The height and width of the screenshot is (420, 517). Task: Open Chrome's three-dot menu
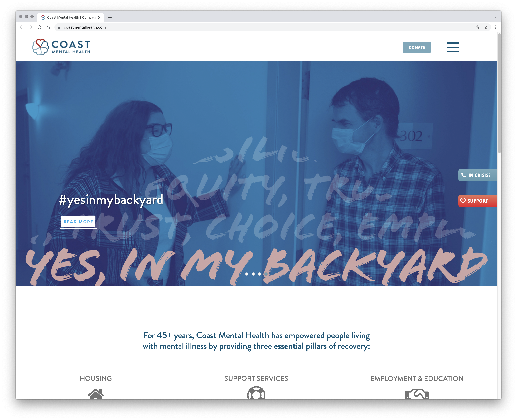coord(495,27)
